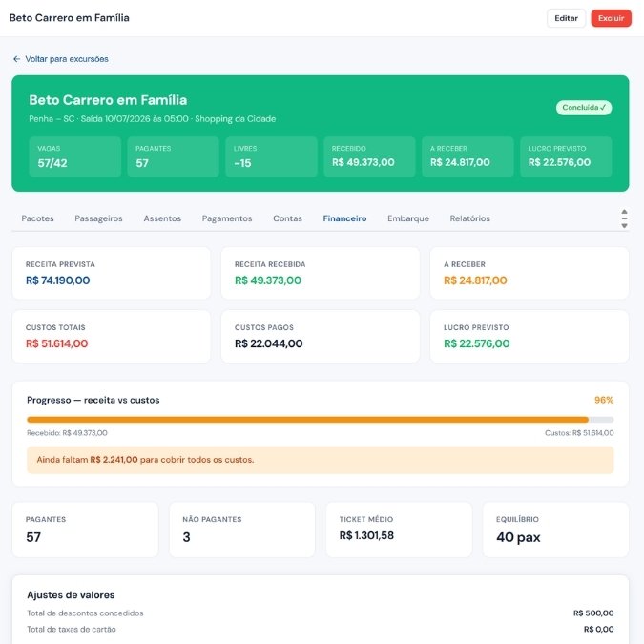This screenshot has height=644, width=644.
Task: Click the Pagantes 57 header card
Action: pyautogui.click(x=173, y=156)
